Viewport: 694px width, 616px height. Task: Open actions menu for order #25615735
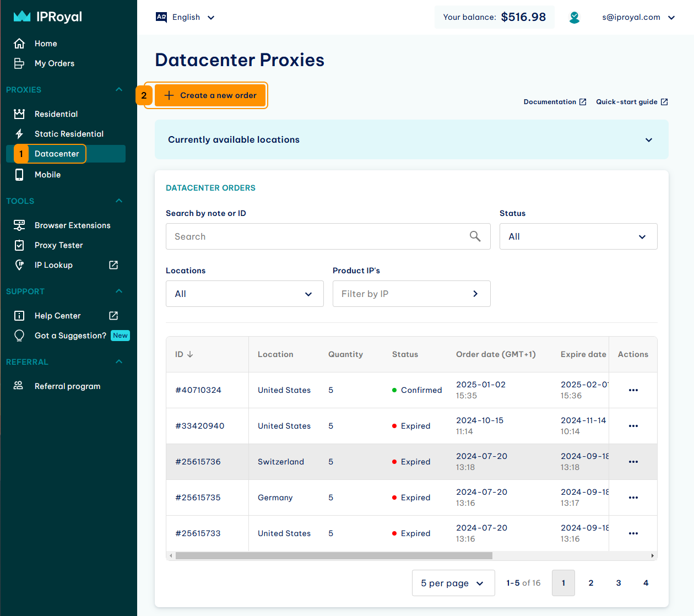pyautogui.click(x=633, y=498)
